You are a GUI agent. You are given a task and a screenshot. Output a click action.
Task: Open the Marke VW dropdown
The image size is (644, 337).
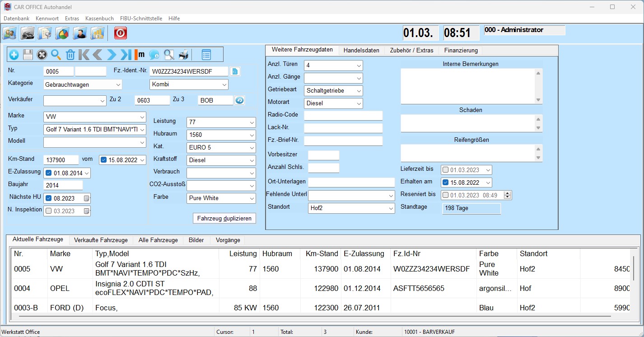[x=95, y=117]
